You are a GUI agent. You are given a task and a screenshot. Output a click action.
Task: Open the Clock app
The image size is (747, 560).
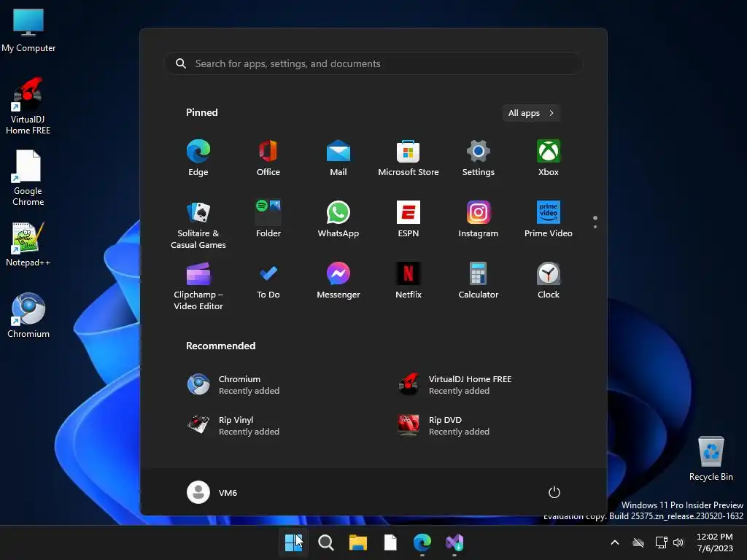[549, 281]
